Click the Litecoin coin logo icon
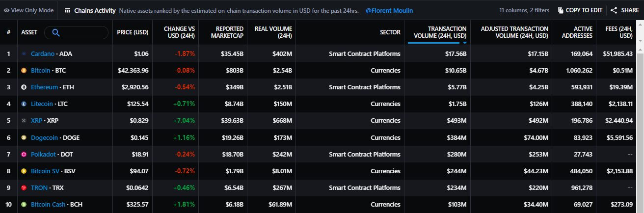The width and height of the screenshot is (644, 213). pos(24,104)
